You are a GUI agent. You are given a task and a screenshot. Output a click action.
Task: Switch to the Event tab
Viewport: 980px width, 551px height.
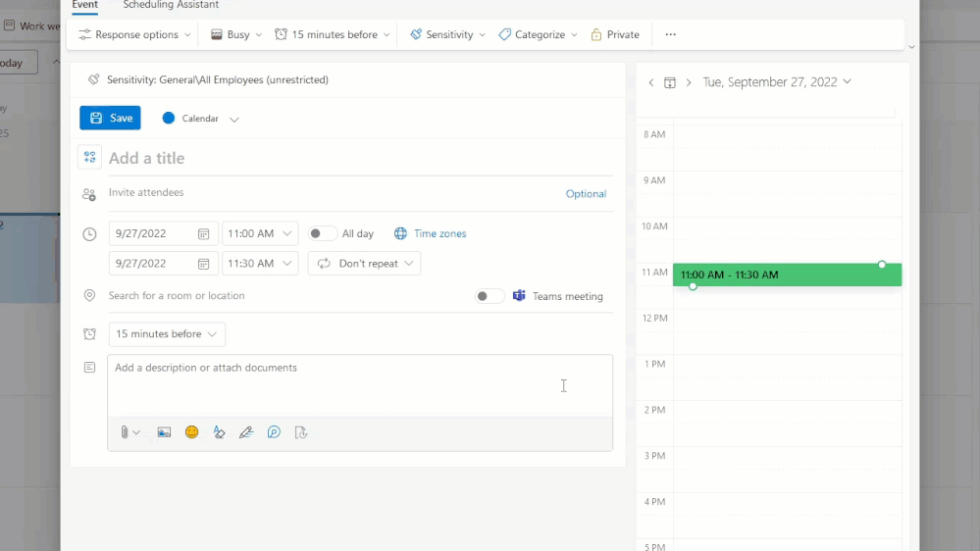point(84,5)
